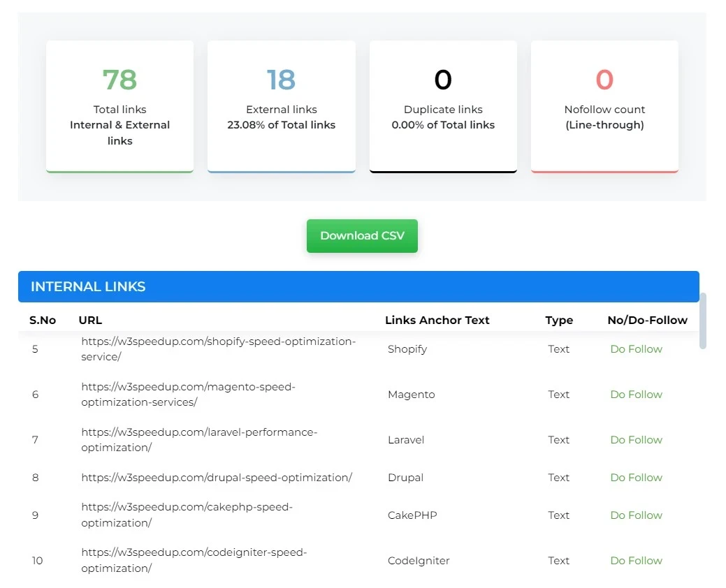Click Do Follow status in Shopify row
The width and height of the screenshot is (726, 588).
(636, 349)
